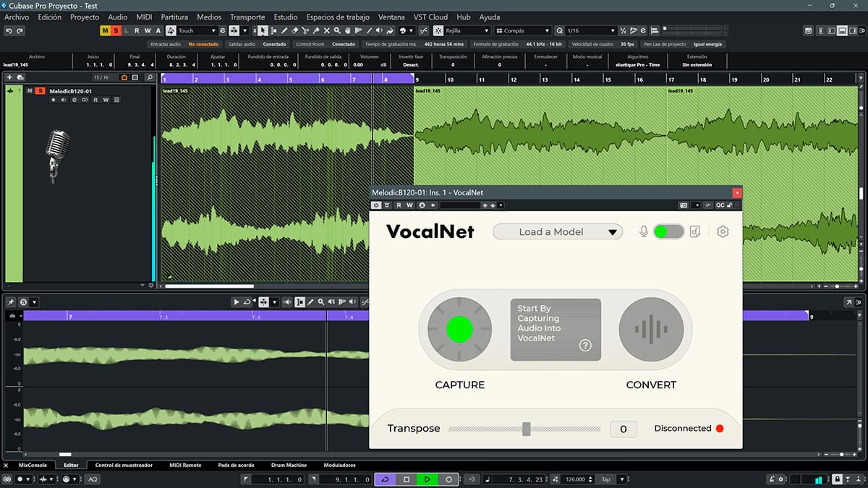Click the add track plus icon
Image resolution: width=868 pixels, height=488 pixels.
[9, 77]
